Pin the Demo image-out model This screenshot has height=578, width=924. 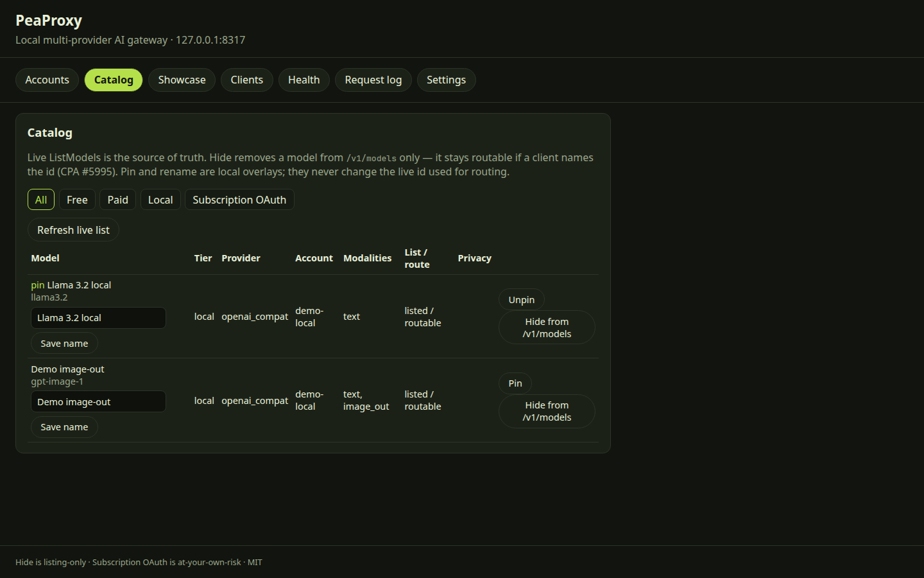(515, 383)
